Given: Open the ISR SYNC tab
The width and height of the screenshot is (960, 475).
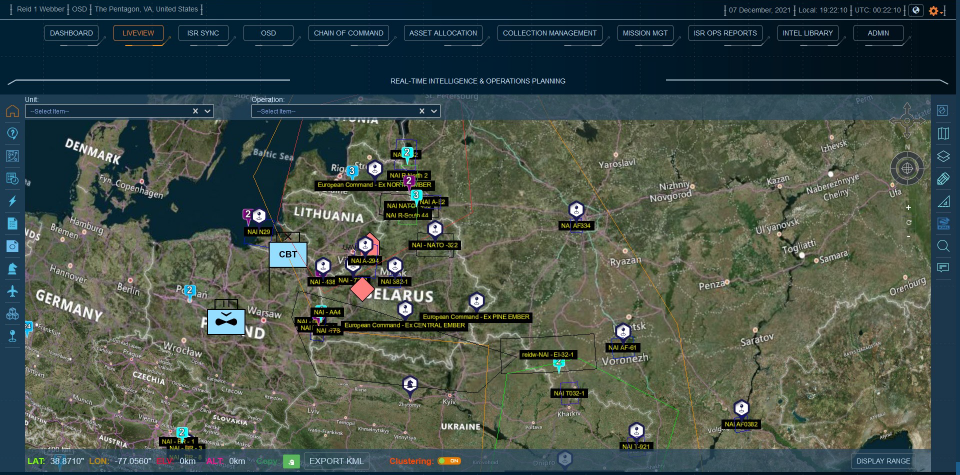Looking at the screenshot, I should pos(203,33).
